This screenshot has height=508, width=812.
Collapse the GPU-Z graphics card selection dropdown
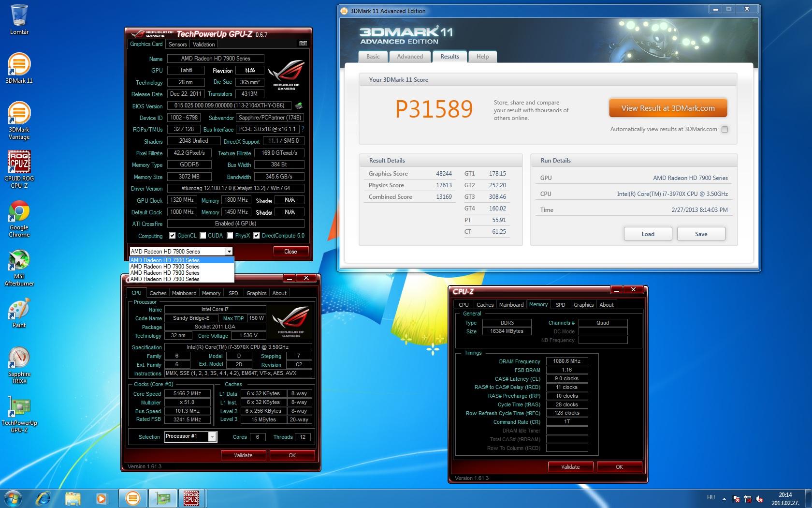(229, 252)
